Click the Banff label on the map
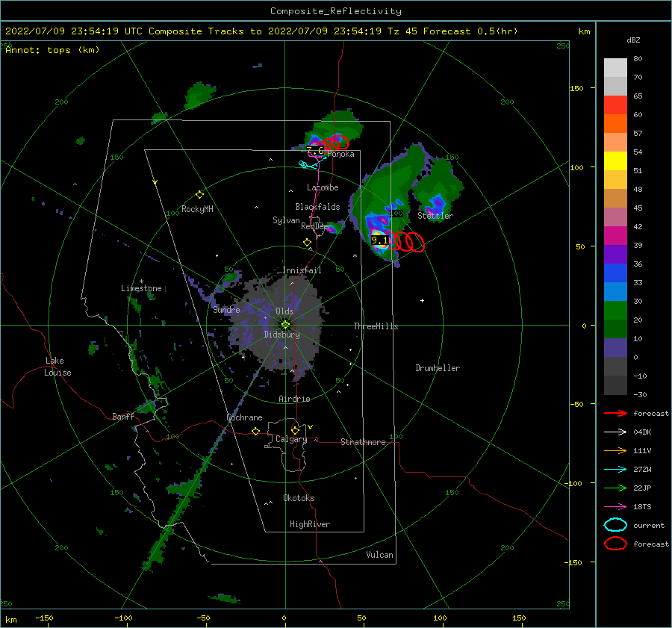 coord(123,416)
